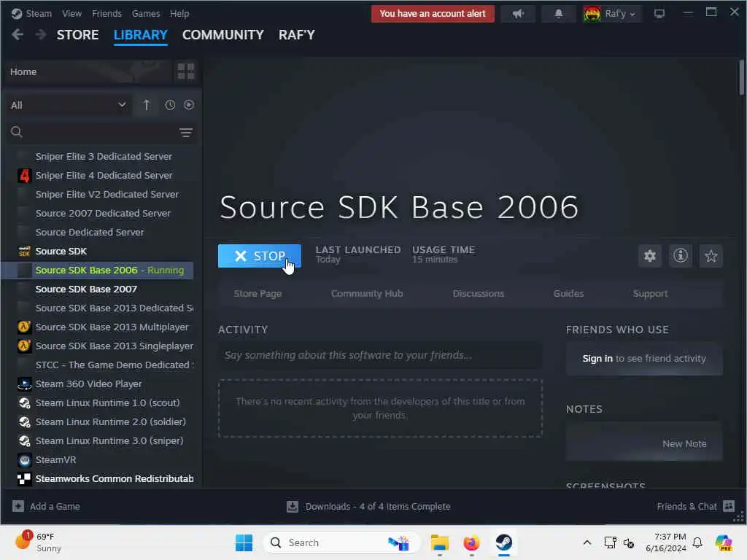The height and width of the screenshot is (560, 747).
Task: Select Source SDK Base 2007 in list
Action: (x=86, y=289)
